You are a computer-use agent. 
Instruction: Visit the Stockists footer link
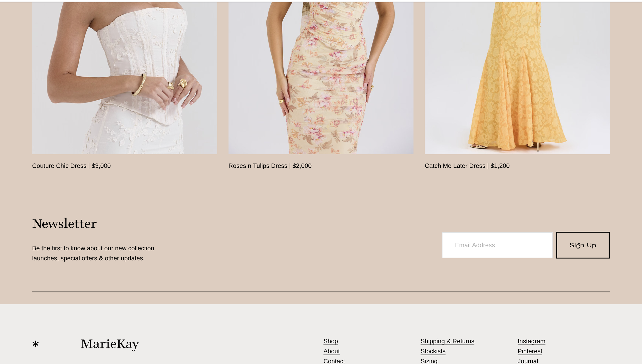coord(433,351)
